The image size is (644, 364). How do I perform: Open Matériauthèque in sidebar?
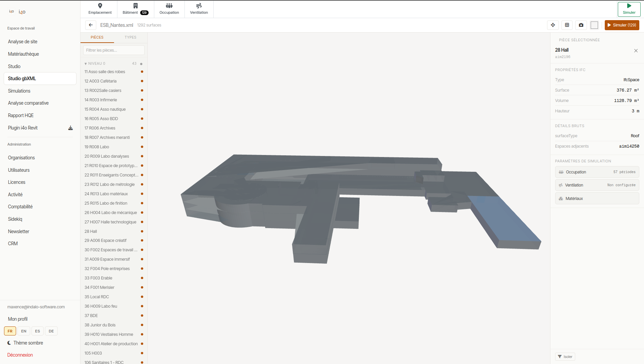(x=40, y=54)
